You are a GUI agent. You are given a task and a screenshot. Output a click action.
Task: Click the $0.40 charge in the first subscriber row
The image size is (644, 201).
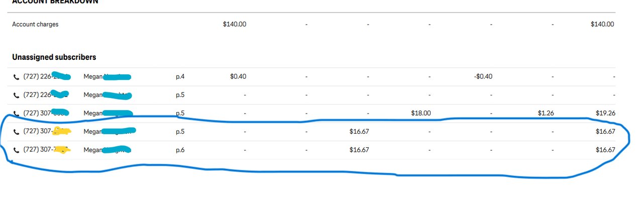coord(238,76)
